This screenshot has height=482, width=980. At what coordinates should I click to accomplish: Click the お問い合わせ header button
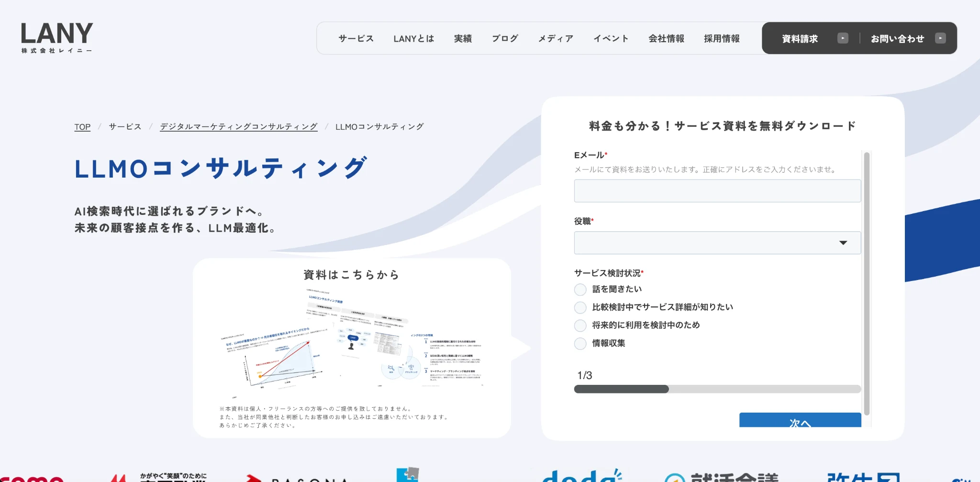(897, 38)
